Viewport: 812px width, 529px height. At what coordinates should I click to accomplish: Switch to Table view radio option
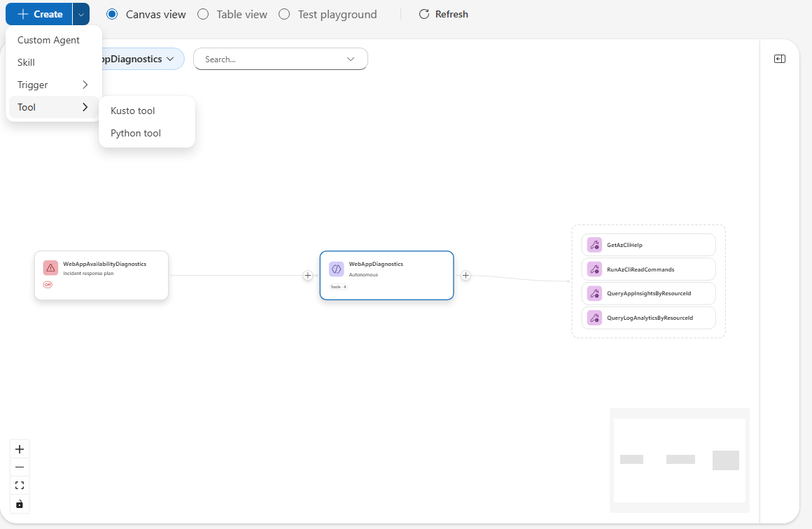pos(203,15)
